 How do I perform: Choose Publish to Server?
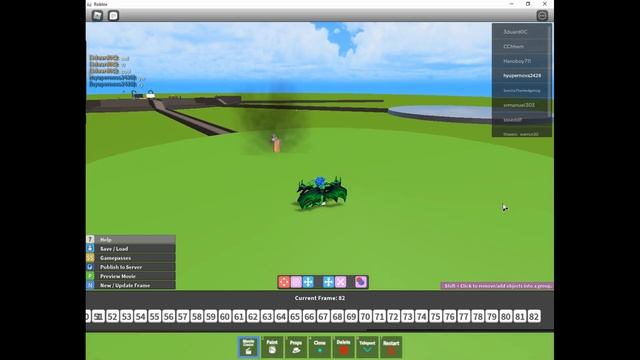pyautogui.click(x=131, y=267)
